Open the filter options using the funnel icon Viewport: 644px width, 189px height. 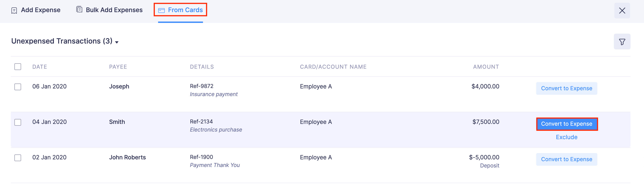622,42
